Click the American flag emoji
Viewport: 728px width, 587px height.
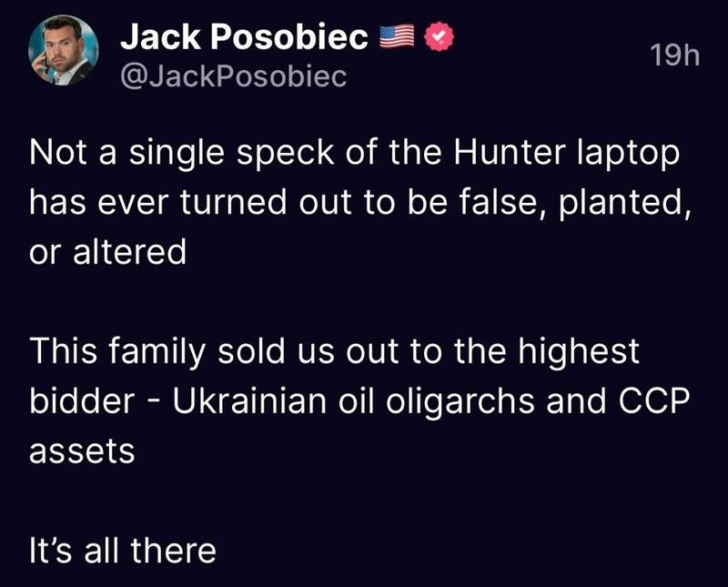pos(397,36)
